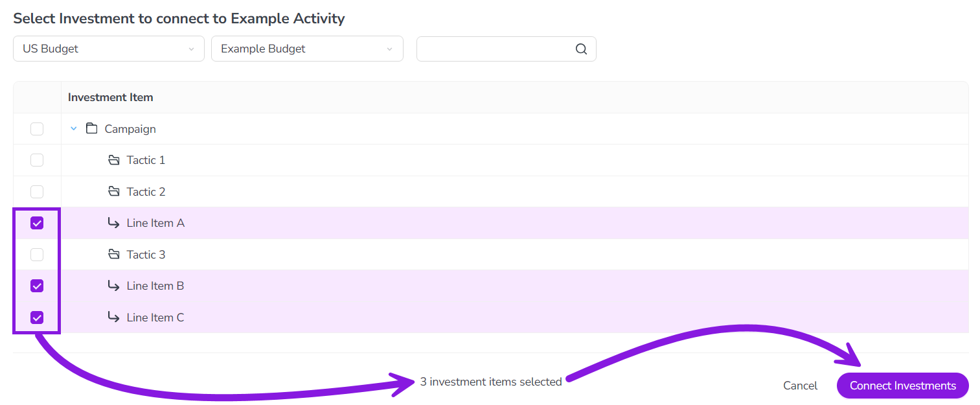Open the Example Budget dropdown
The height and width of the screenshot is (405, 980).
point(307,49)
